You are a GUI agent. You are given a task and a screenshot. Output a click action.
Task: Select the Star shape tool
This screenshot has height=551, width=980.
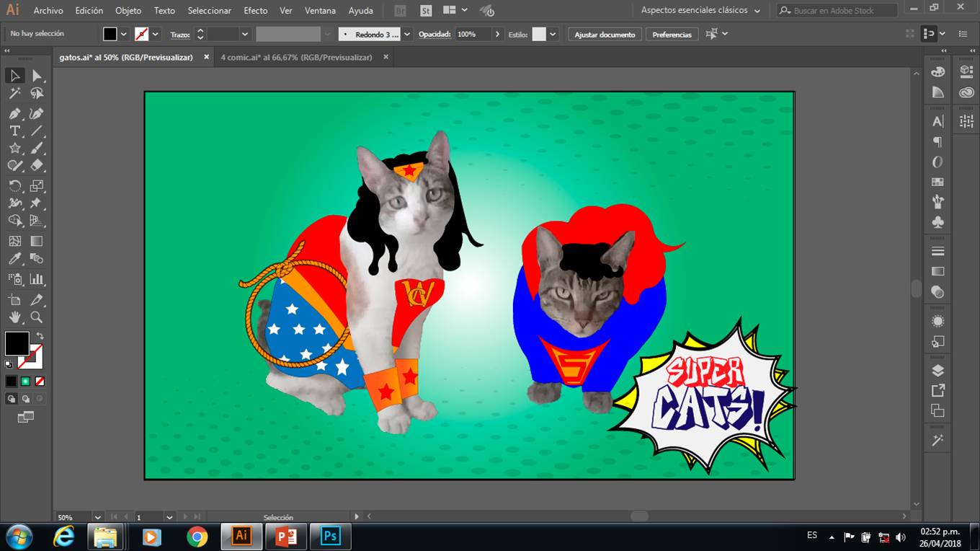[14, 148]
